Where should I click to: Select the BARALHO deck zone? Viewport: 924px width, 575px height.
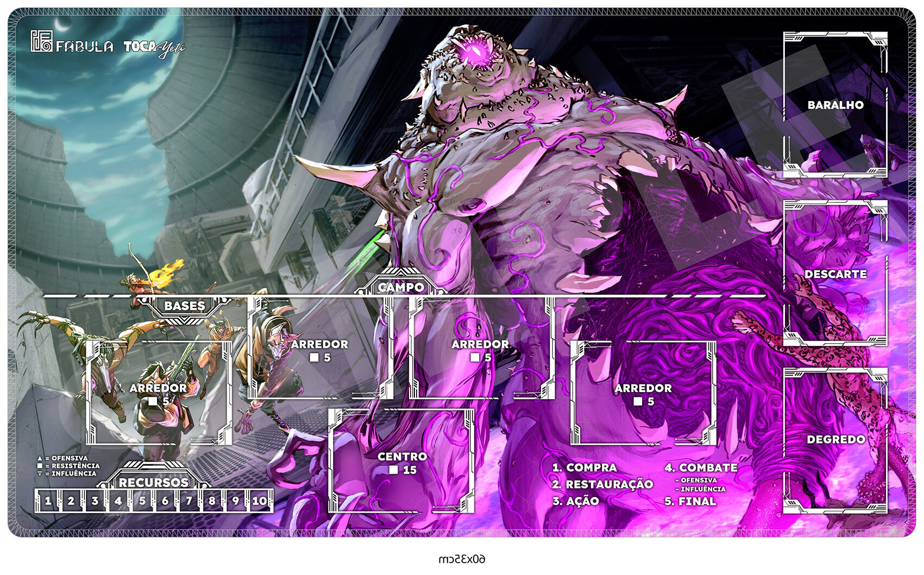tap(835, 105)
